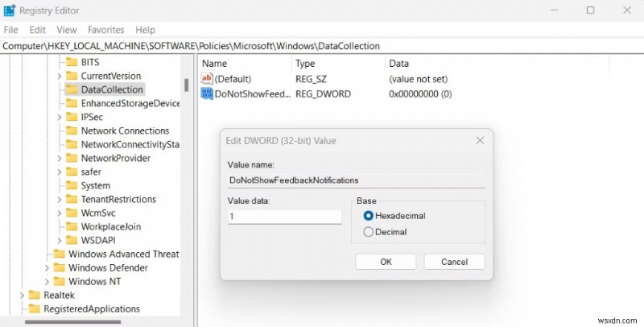Click the REG_SZ type cell
The image size is (644, 327).
[x=311, y=79]
